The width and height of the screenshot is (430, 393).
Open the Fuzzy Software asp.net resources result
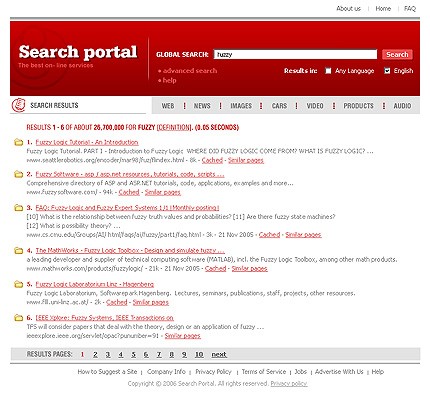click(x=130, y=174)
